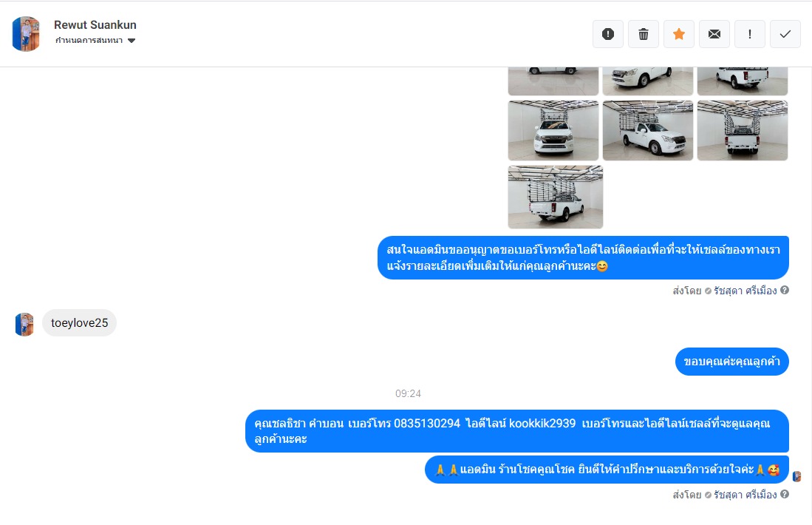This screenshot has height=525, width=812.
Task: Open middle-row center truck side-view thumbnail
Action: pyautogui.click(x=647, y=131)
